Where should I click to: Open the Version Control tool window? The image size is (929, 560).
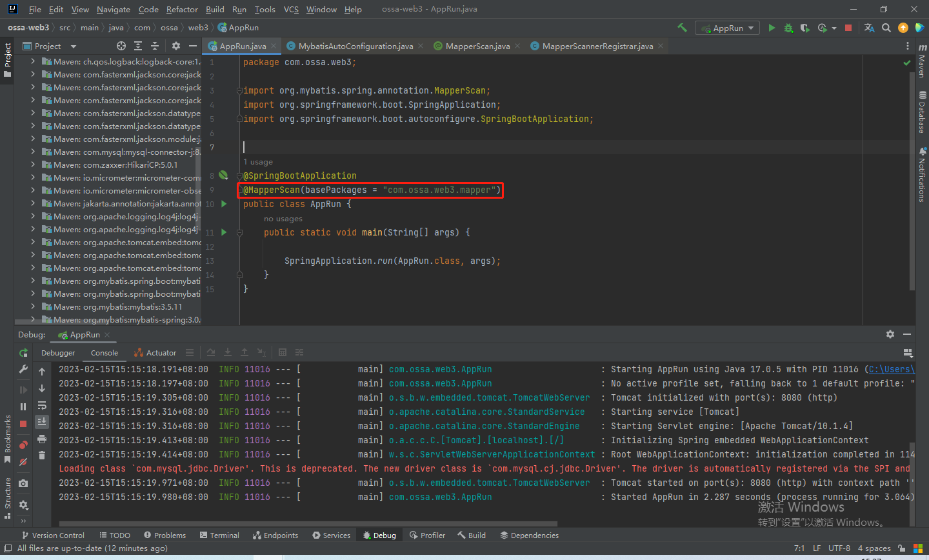[53, 535]
